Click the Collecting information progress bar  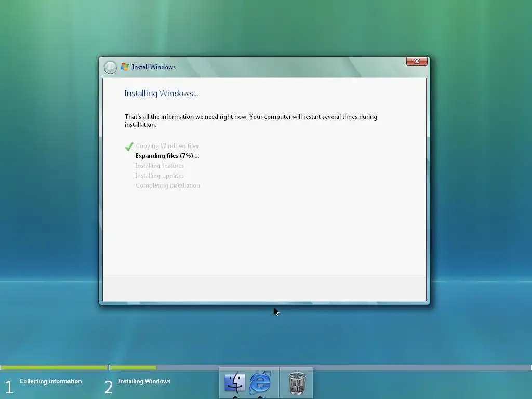click(x=54, y=367)
